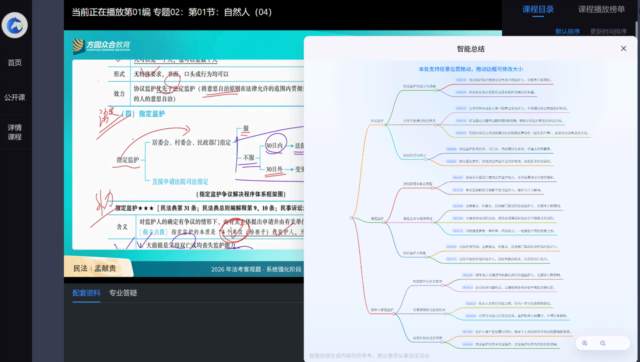Switch to the 课程目录 tab
The image size is (640, 362).
pyautogui.click(x=538, y=9)
